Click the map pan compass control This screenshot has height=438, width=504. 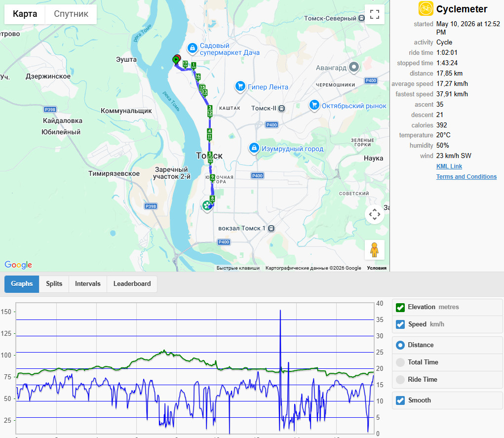(x=375, y=214)
